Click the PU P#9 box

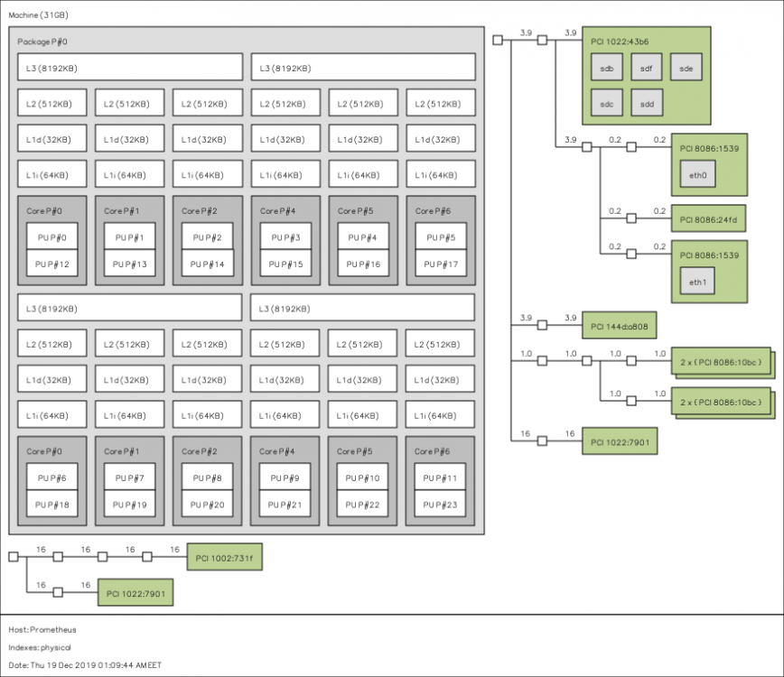click(285, 477)
